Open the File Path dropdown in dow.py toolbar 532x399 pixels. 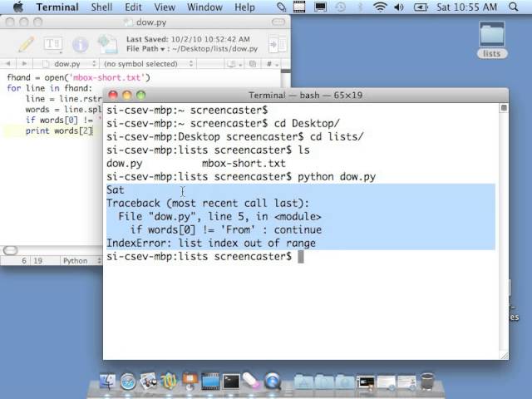(x=146, y=49)
